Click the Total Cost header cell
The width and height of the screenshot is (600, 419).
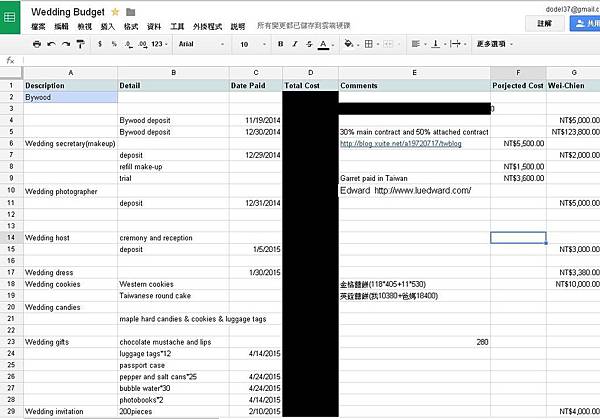click(310, 85)
